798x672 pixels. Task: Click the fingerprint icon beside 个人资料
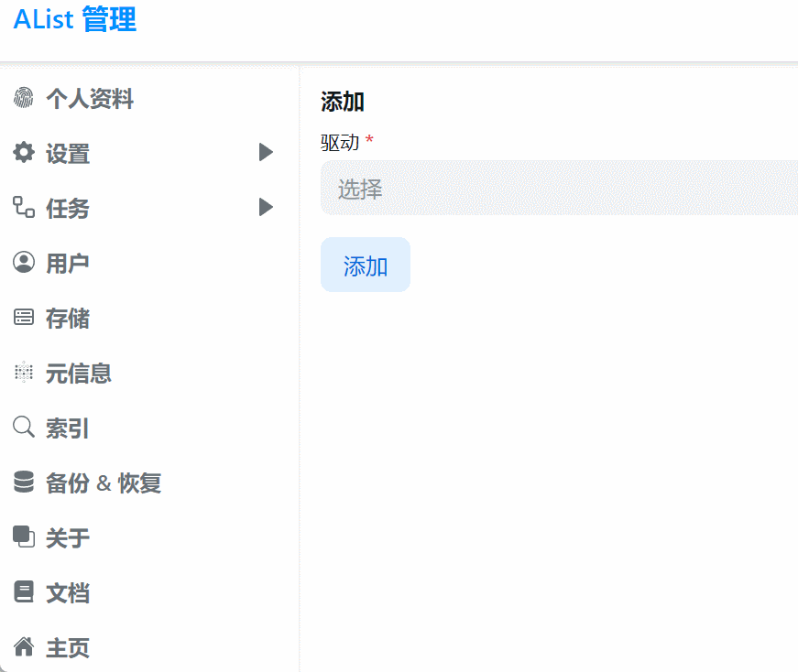click(x=22, y=98)
